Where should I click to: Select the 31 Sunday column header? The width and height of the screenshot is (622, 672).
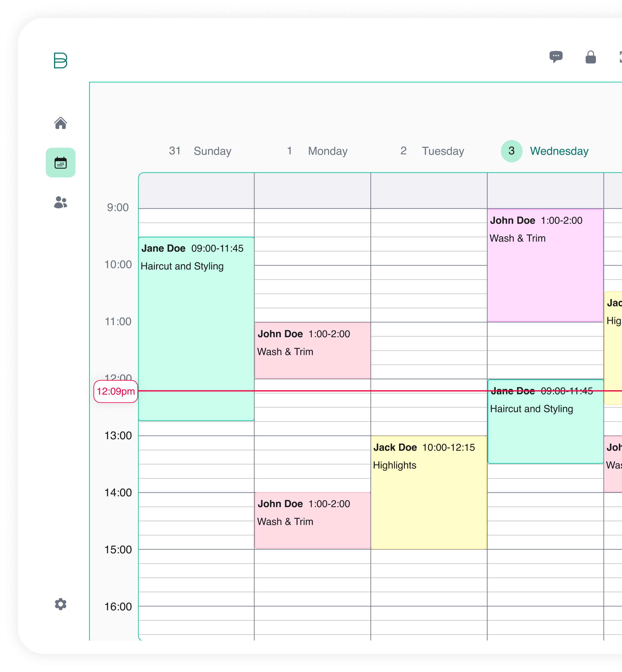pos(200,151)
